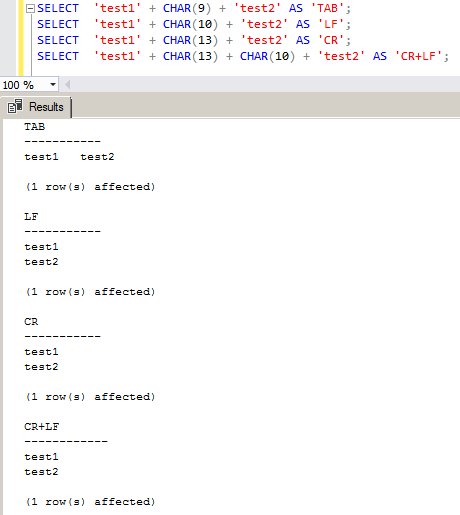Click test2 under the LF result
This screenshot has height=515, width=460.
[x=41, y=262]
